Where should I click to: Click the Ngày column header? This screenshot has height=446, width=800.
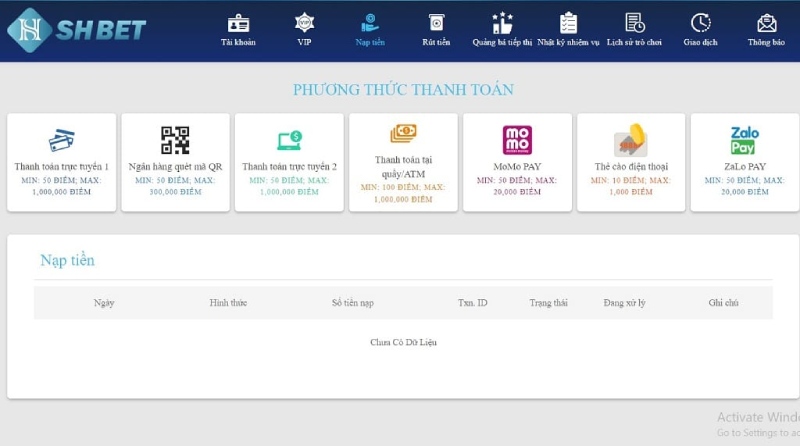104,303
